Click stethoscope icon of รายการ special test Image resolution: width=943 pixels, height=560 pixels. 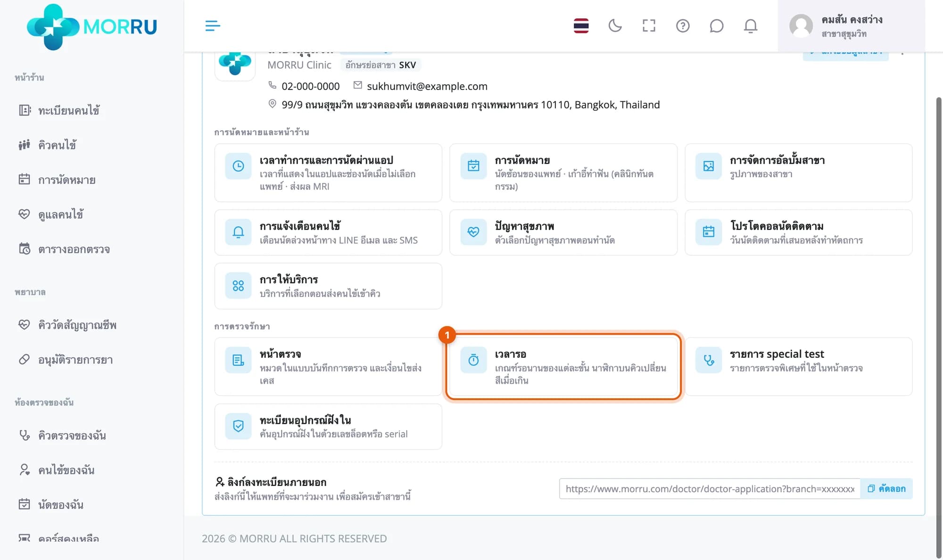pos(709,360)
